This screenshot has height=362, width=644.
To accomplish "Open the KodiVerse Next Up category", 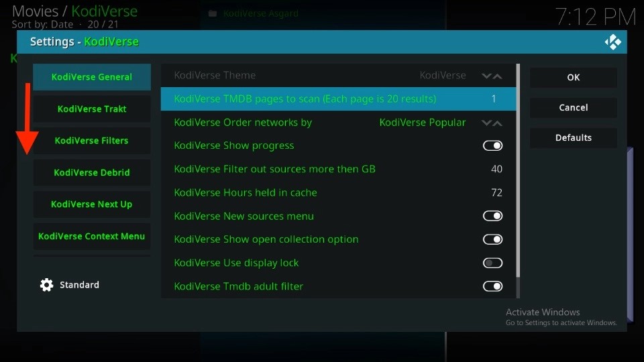I will (92, 204).
